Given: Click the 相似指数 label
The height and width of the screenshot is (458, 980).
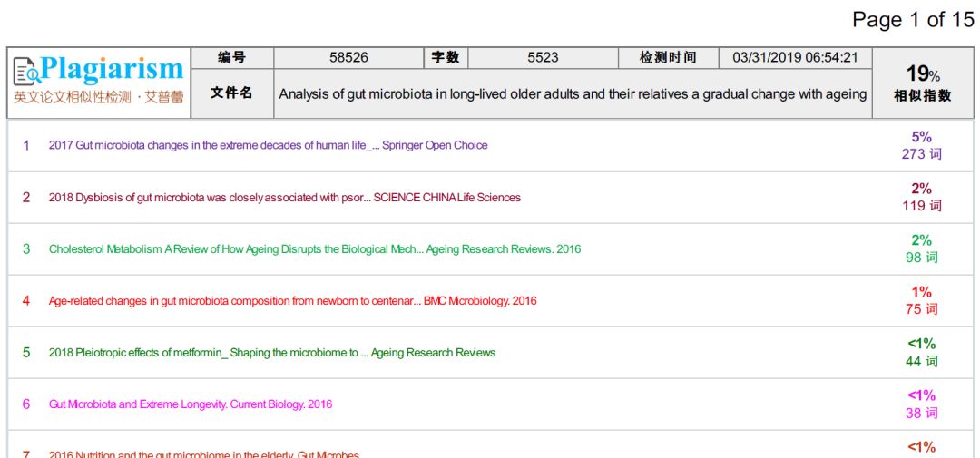Looking at the screenshot, I should click(x=923, y=95).
